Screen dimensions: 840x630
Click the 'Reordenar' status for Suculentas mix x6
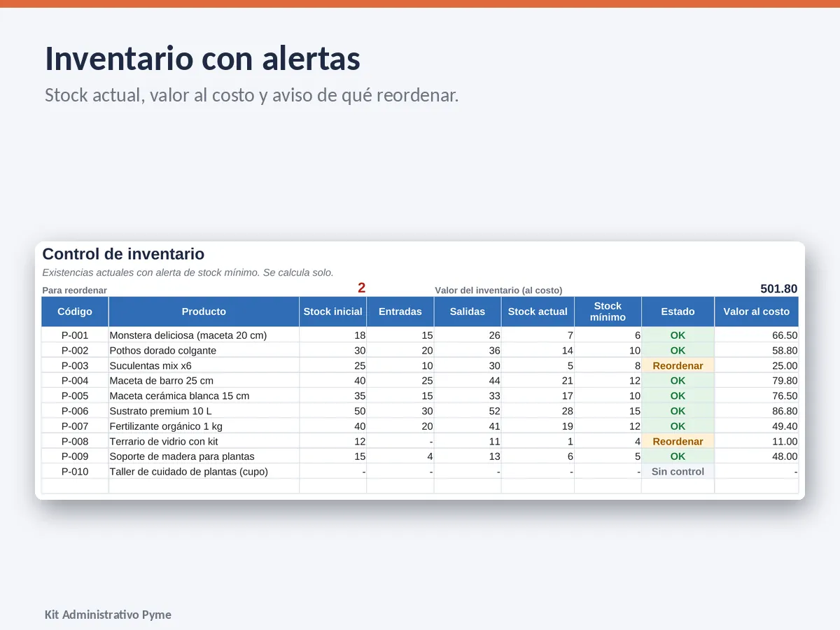[678, 365]
